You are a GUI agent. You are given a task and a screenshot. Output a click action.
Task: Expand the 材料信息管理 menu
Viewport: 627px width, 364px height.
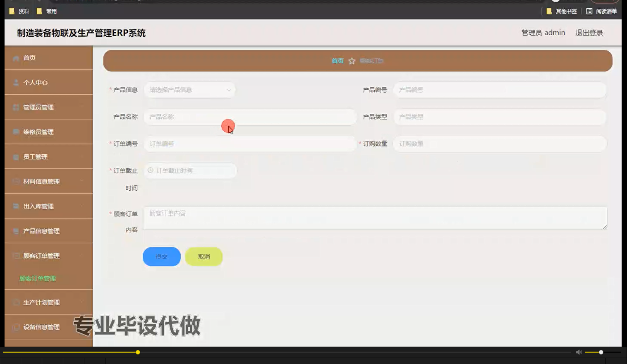coord(41,181)
